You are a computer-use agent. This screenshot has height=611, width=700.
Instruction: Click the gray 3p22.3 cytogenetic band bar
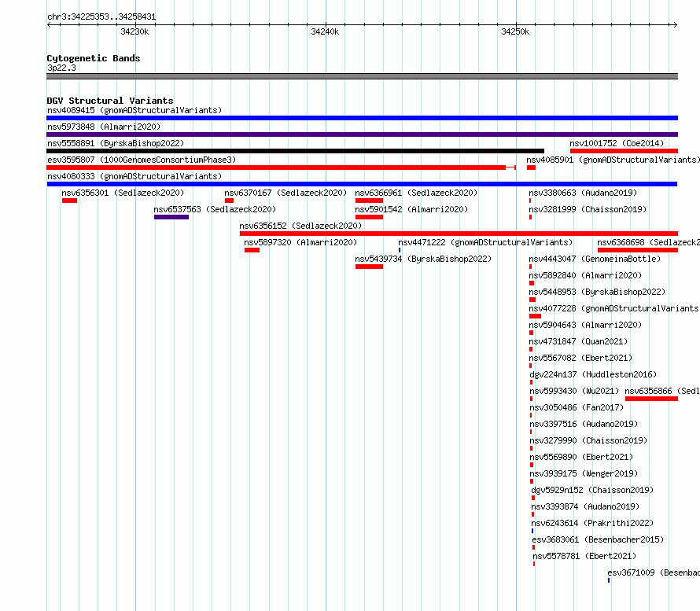(x=362, y=76)
